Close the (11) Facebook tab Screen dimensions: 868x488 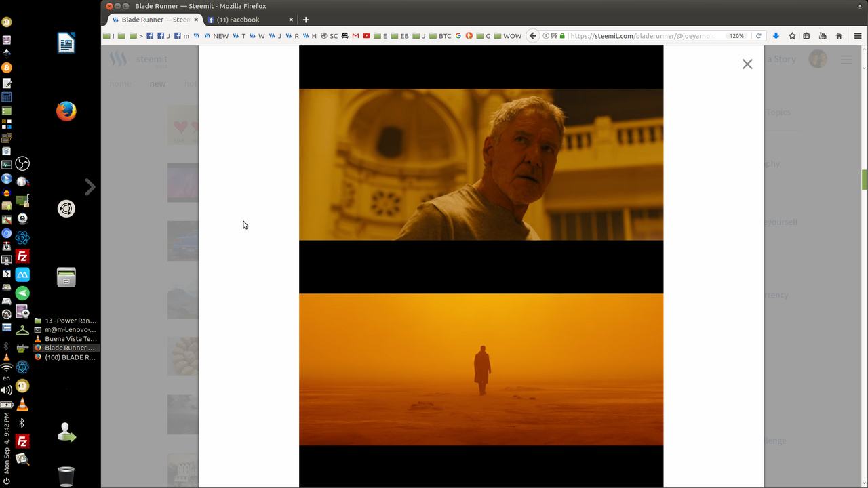292,20
